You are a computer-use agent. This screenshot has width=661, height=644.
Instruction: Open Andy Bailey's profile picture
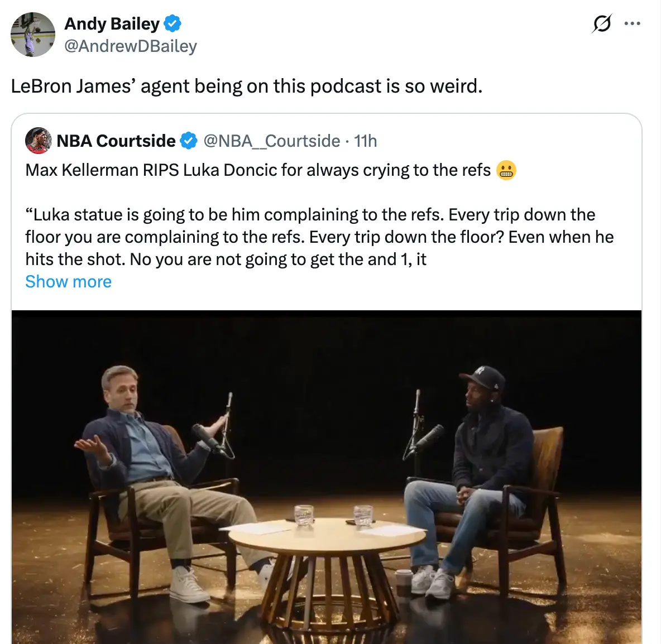[x=33, y=35]
